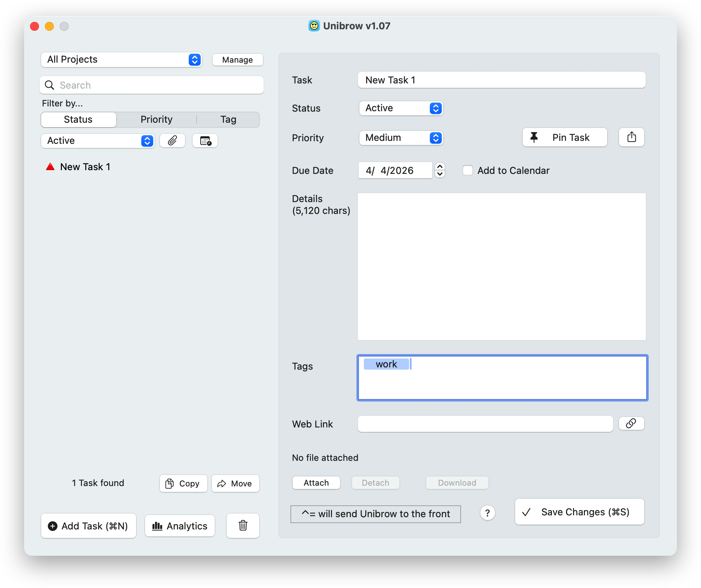The image size is (701, 588).
Task: Click the '1 Task found' text
Action: 98,483
